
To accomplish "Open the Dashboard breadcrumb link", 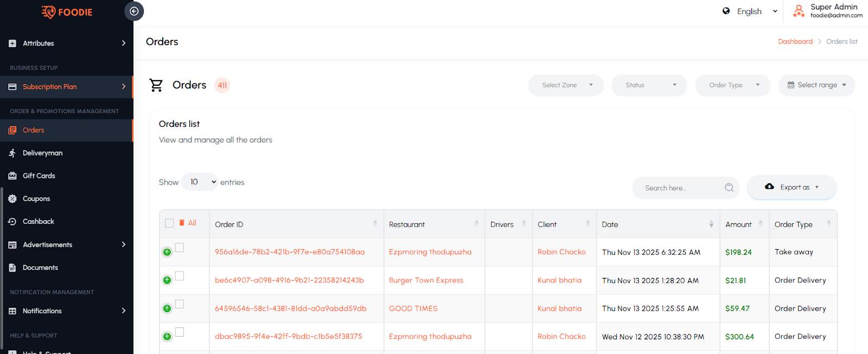I will click(795, 42).
